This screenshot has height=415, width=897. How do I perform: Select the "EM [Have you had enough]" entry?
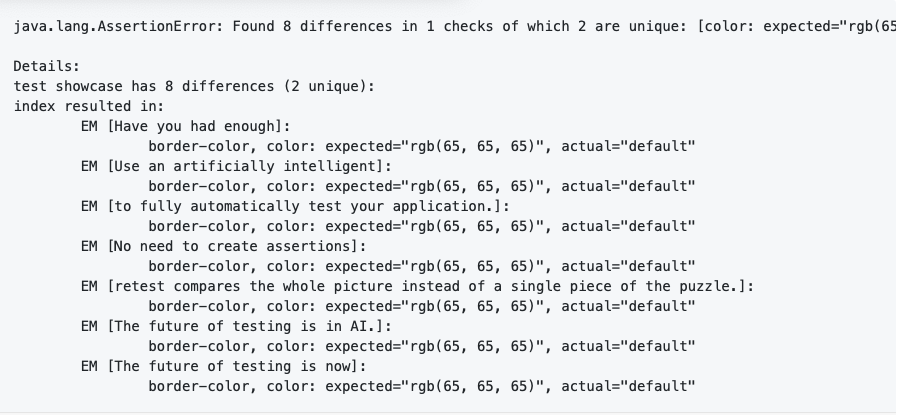click(x=185, y=126)
